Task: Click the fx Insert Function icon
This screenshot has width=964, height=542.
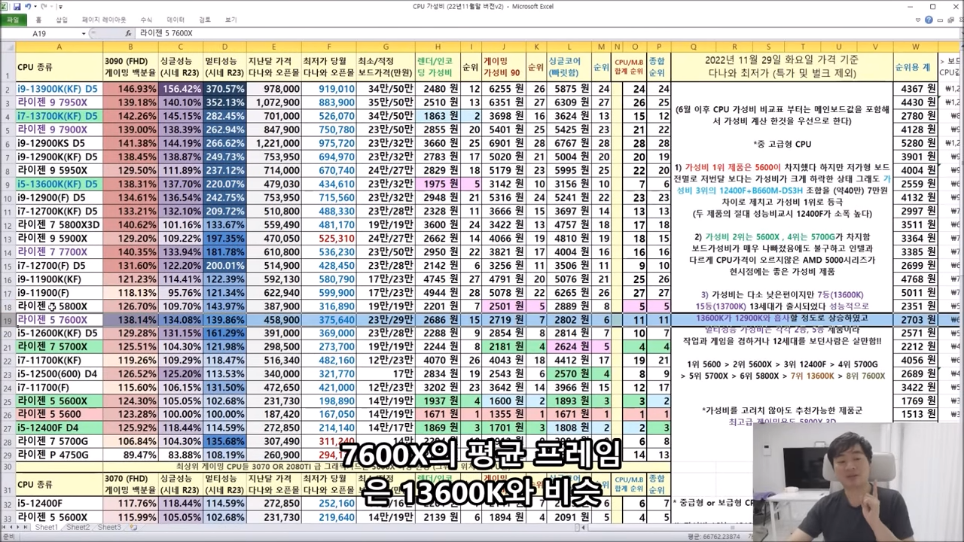Action: [x=128, y=33]
